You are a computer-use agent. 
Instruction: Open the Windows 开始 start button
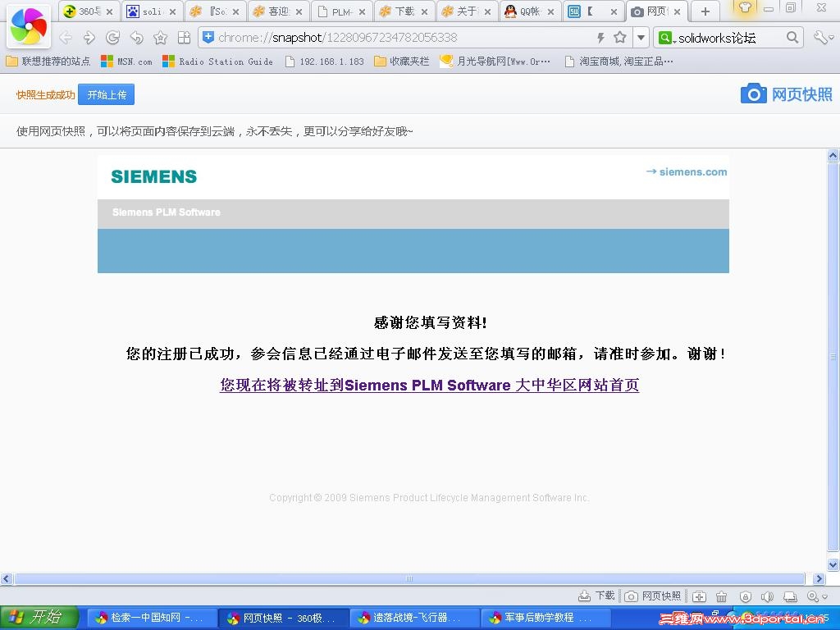39,617
